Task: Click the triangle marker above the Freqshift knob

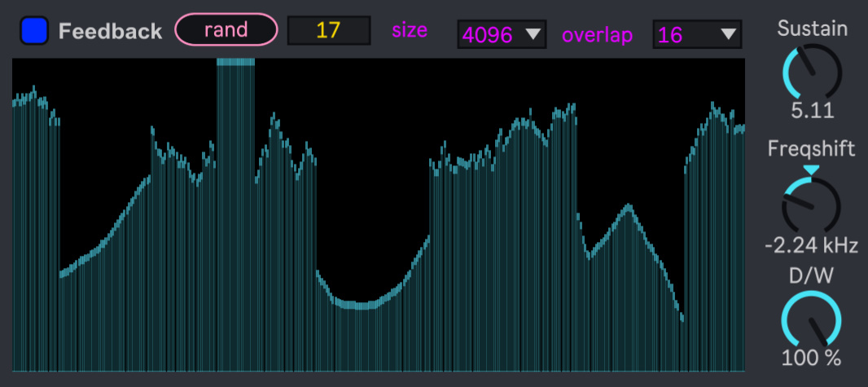Action: click(811, 169)
